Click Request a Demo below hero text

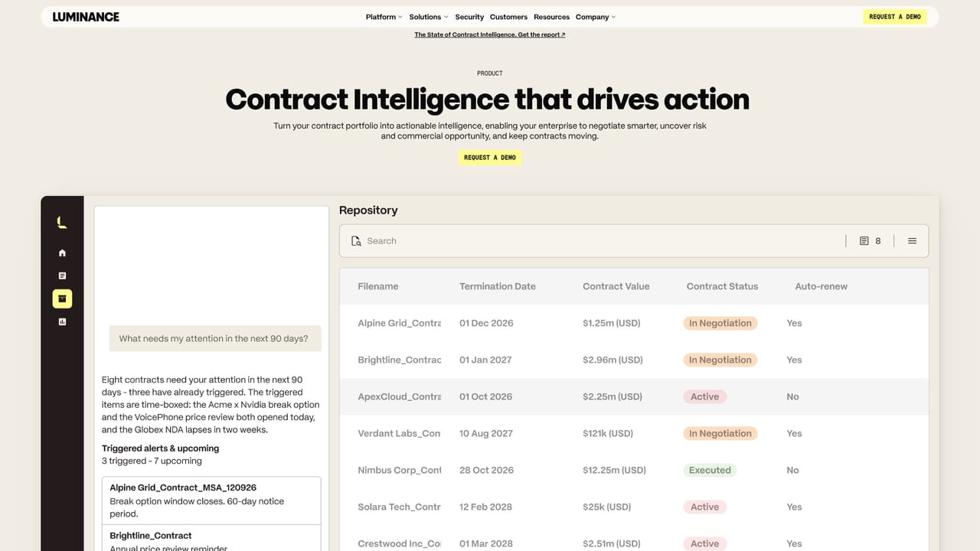[x=490, y=158]
